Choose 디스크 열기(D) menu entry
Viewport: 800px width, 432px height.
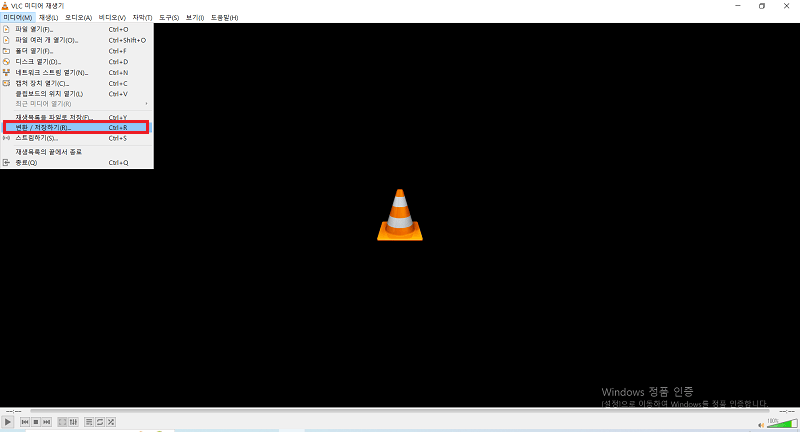(x=77, y=62)
